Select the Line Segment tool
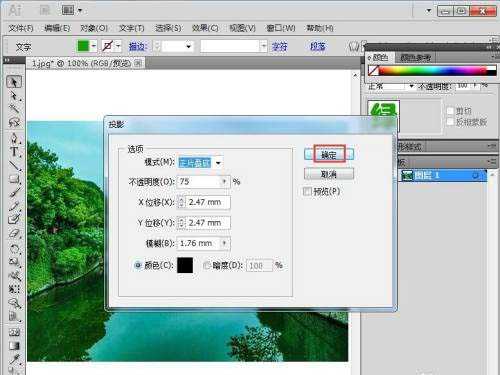 click(14, 165)
